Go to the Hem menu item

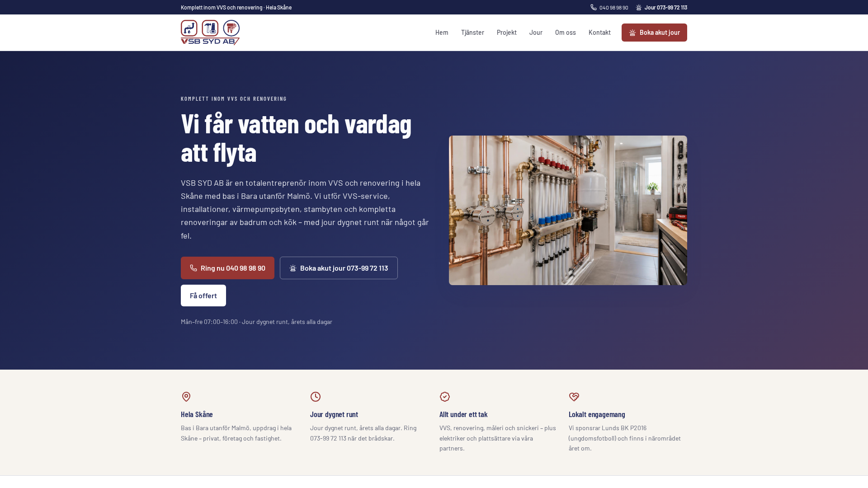pos(442,33)
